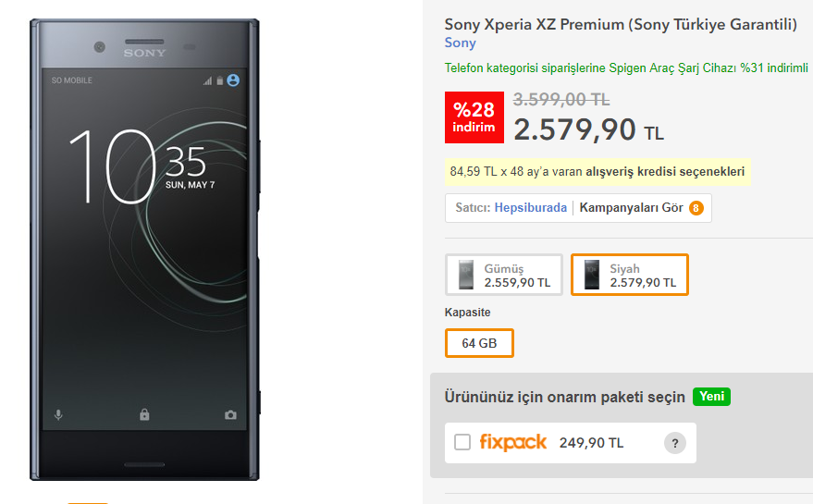Click the green Yeni badge
This screenshot has height=504, width=813.
711,397
